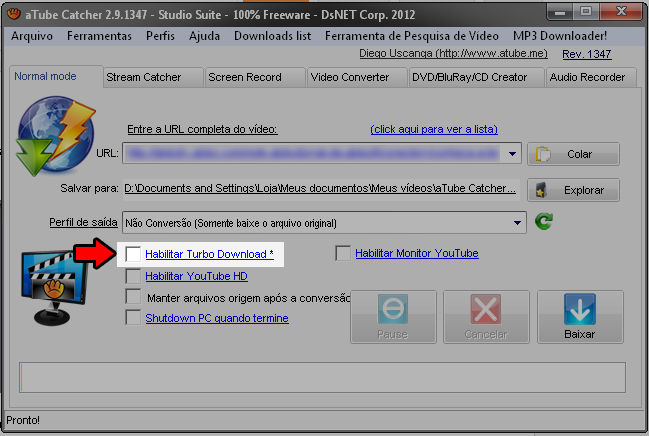
Task: Open the MP3 Downloader! menu
Action: click(x=560, y=36)
